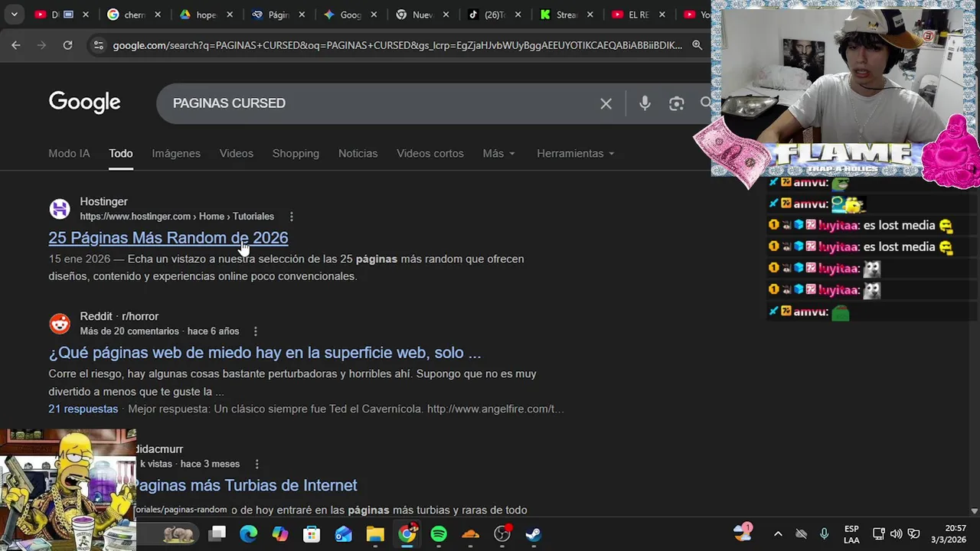Open the Modo IA tab
Screen dimensions: 980x551
tap(69, 153)
